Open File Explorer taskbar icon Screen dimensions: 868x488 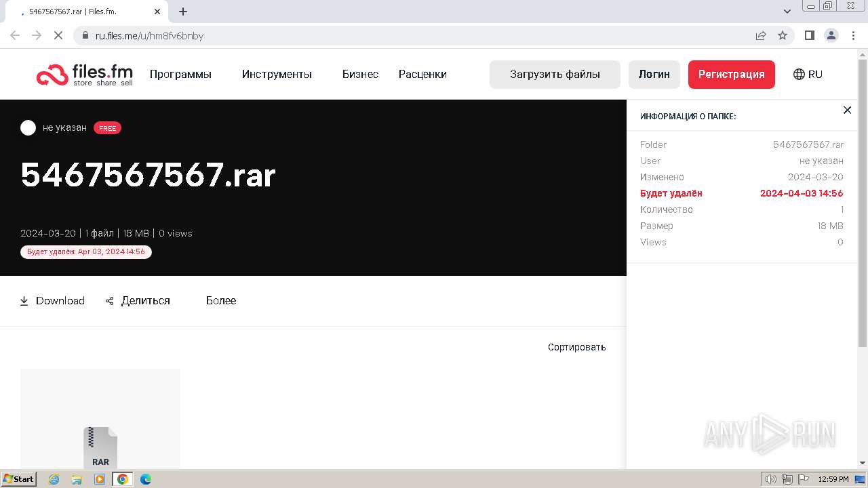[77, 479]
